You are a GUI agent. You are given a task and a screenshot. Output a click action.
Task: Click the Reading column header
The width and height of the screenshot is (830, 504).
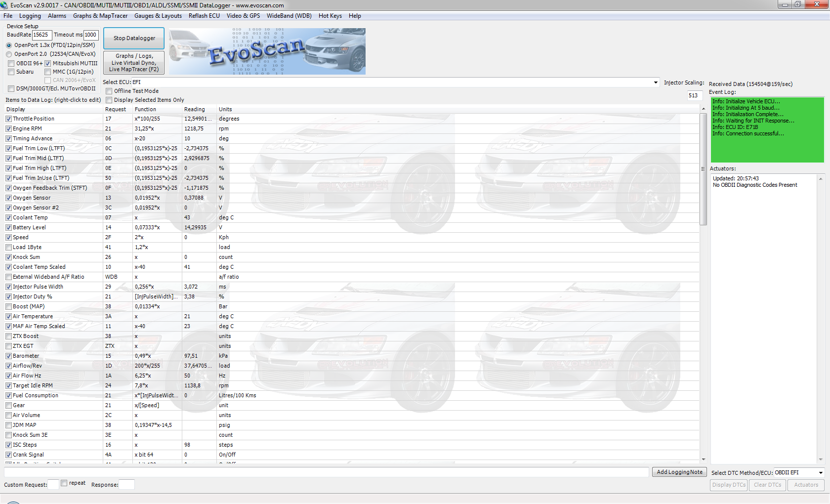click(199, 109)
